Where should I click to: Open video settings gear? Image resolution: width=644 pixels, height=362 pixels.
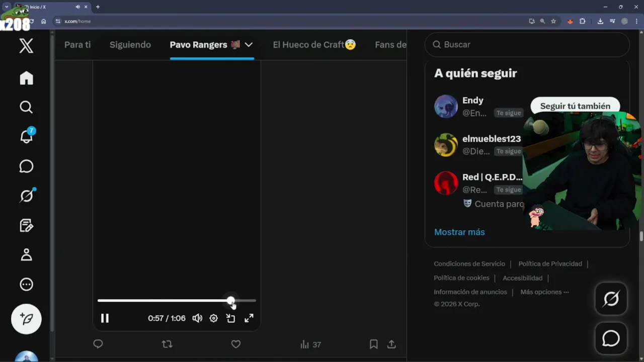[214, 318]
